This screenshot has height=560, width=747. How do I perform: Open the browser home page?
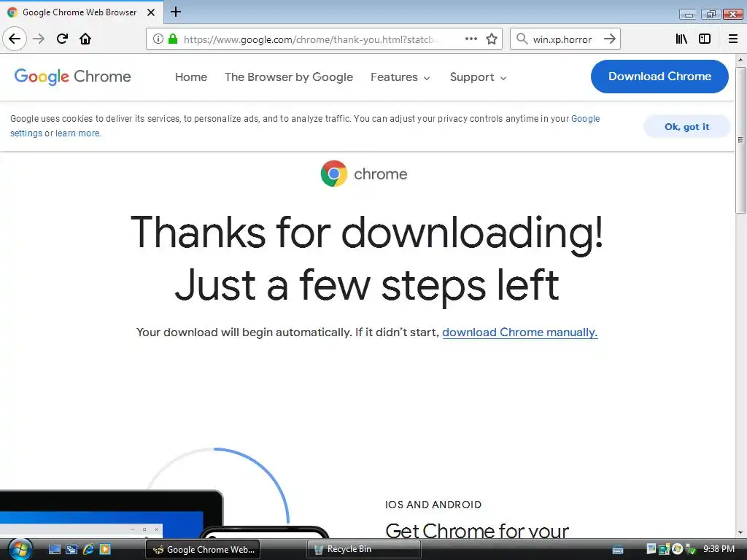coord(85,39)
